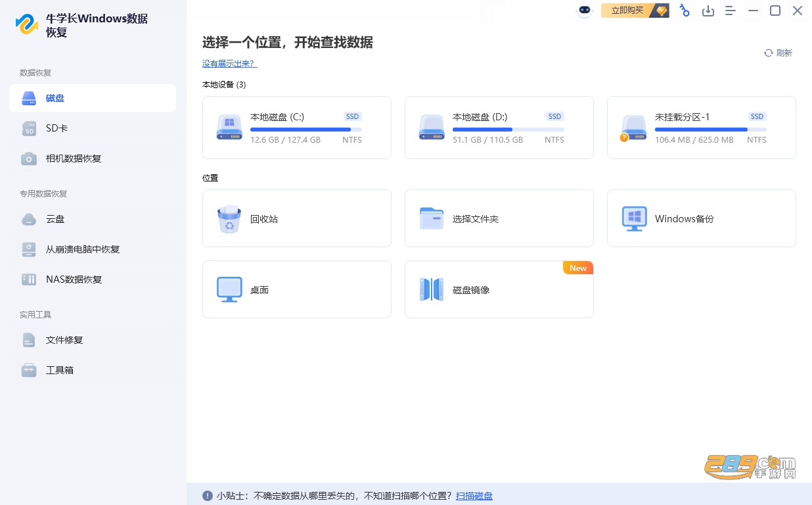Click the C: drive disk icon
This screenshot has width=812, height=505.
pos(229,127)
